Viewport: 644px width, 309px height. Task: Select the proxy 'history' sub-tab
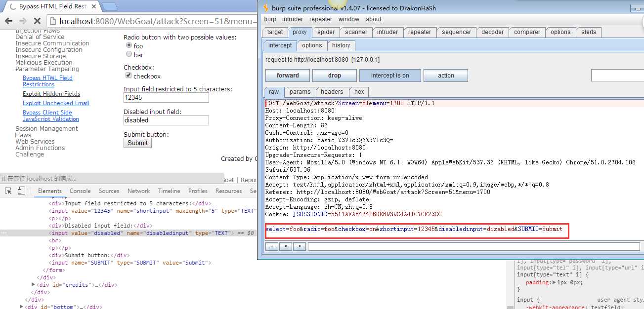pos(341,45)
